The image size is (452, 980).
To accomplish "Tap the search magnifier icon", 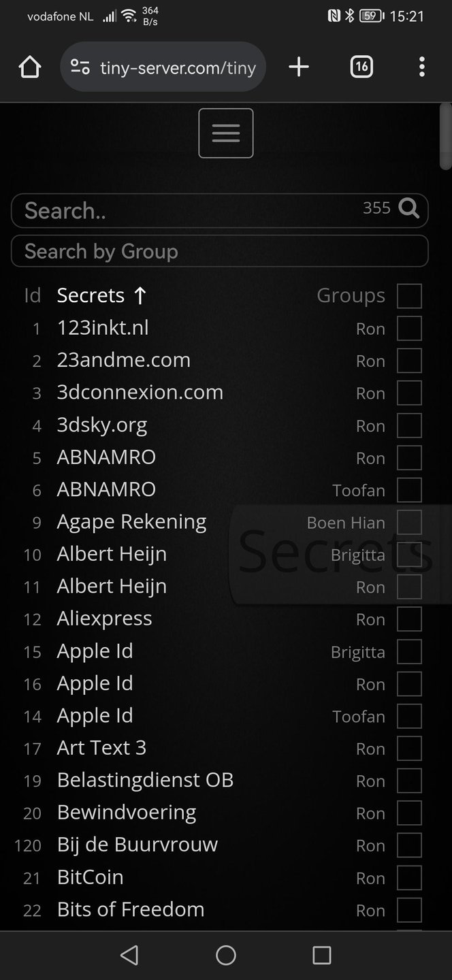I will [409, 208].
